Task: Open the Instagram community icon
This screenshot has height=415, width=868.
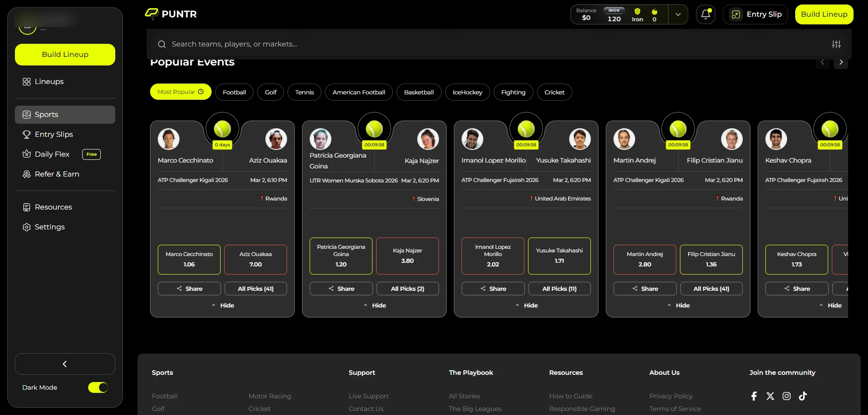Action: click(787, 396)
